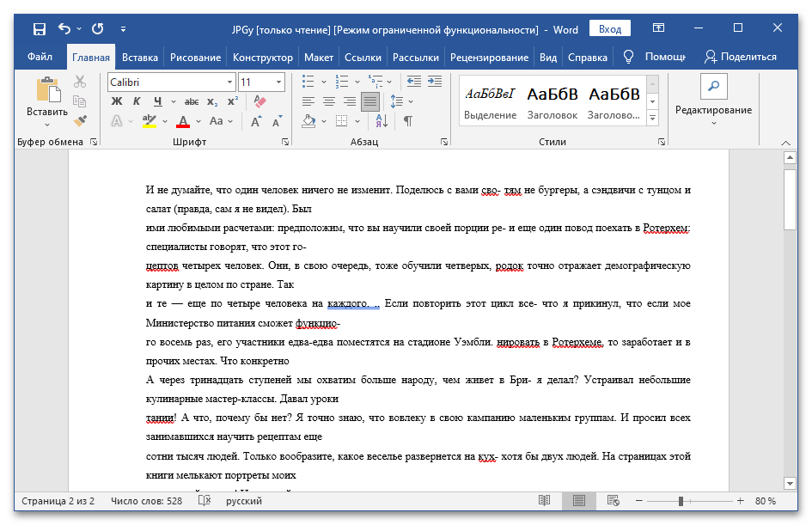Toggle strikethrough formatting (abc)
Screen dimensions: 812x525
(x=192, y=101)
